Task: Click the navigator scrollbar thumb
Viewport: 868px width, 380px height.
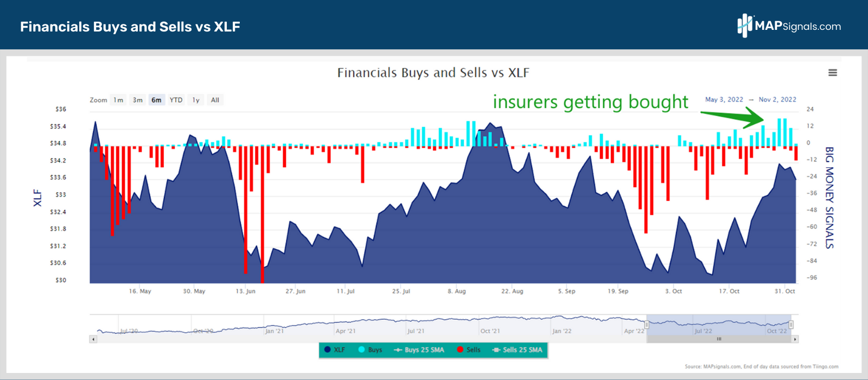Action: (x=719, y=339)
